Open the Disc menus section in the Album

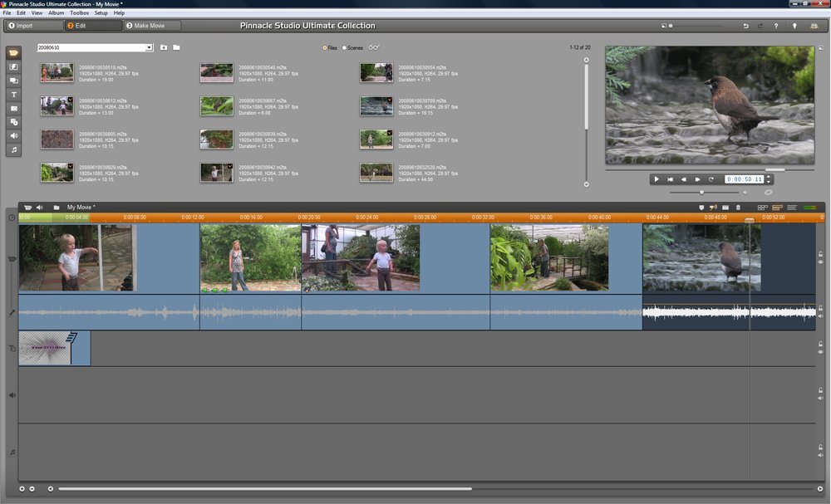click(14, 122)
